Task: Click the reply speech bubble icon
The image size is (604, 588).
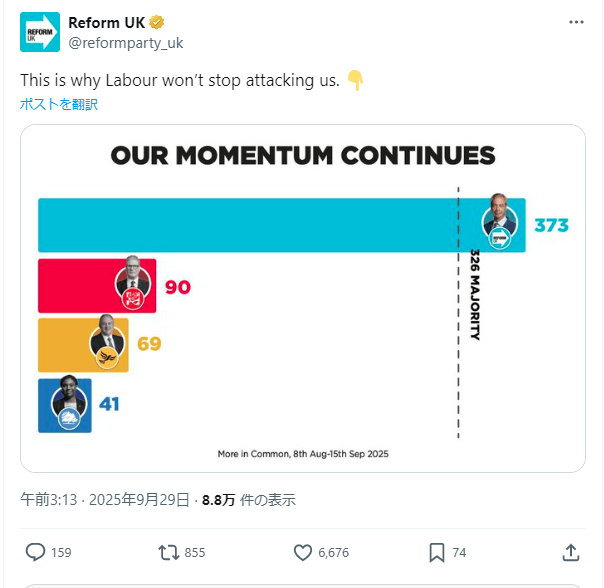Action: [35, 552]
